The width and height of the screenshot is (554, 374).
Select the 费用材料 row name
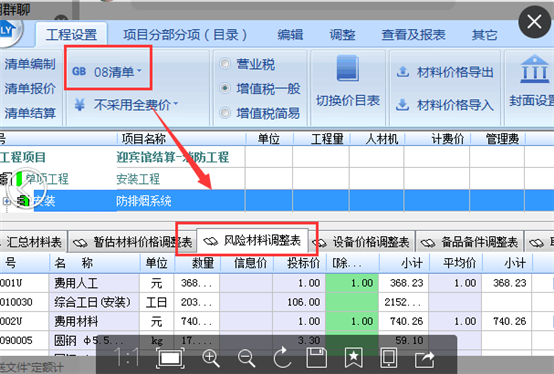76,321
